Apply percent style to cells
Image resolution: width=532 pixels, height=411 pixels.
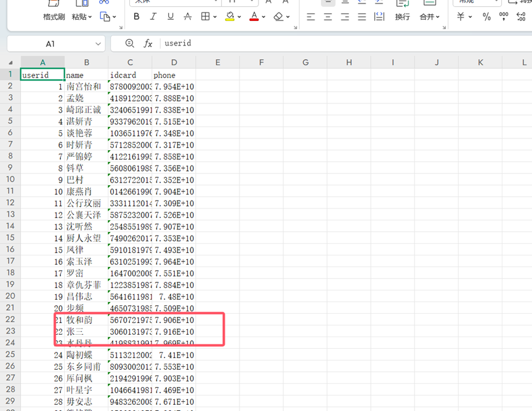(486, 17)
